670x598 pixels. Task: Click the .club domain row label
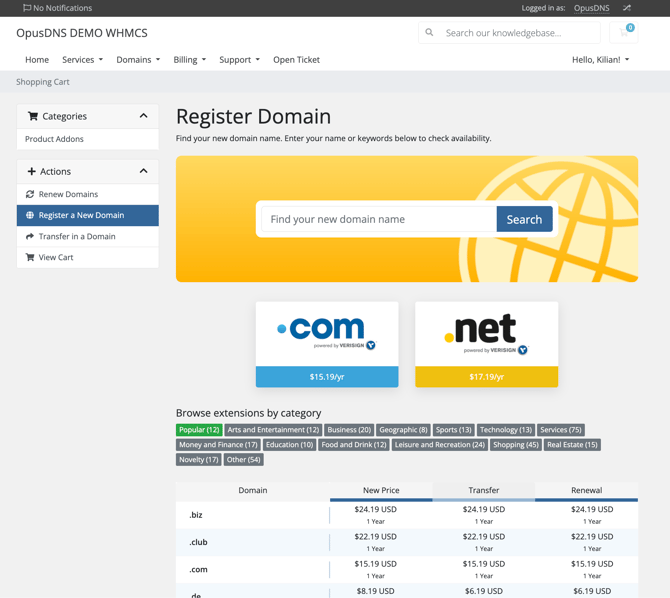tap(198, 542)
